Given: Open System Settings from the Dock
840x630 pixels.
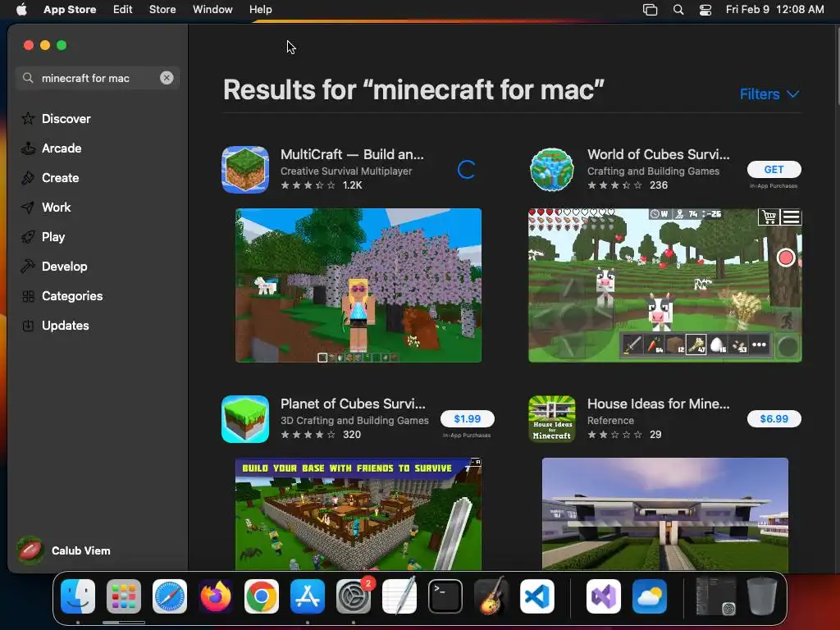Looking at the screenshot, I should (x=354, y=596).
